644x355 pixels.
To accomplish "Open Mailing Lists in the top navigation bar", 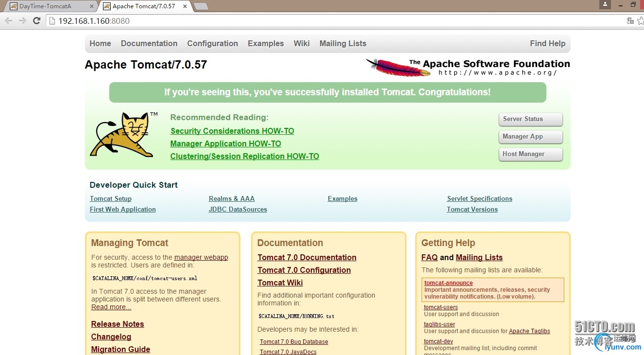I will 343,43.
